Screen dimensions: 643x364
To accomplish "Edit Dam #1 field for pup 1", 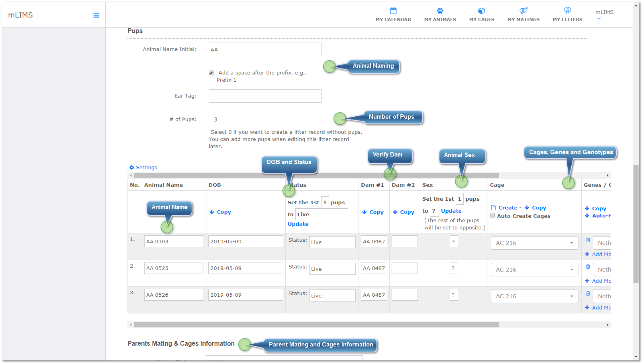I will point(374,241).
